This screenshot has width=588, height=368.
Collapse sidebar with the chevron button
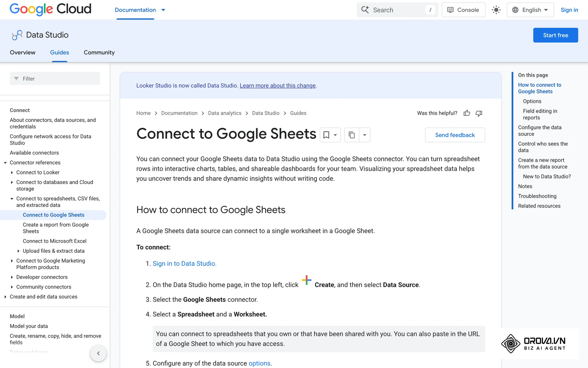point(98,353)
